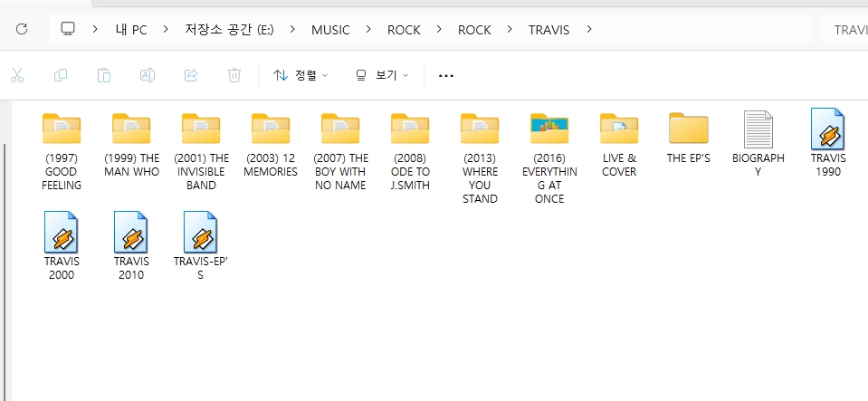Select the (2003) 12 MEMORIES folder icon
This screenshot has height=401, width=868.
[271, 129]
